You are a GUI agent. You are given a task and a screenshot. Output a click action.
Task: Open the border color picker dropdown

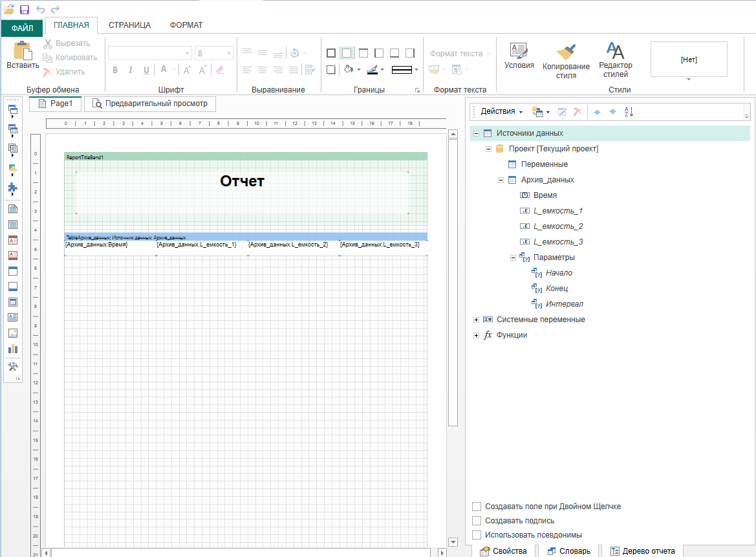click(x=382, y=70)
